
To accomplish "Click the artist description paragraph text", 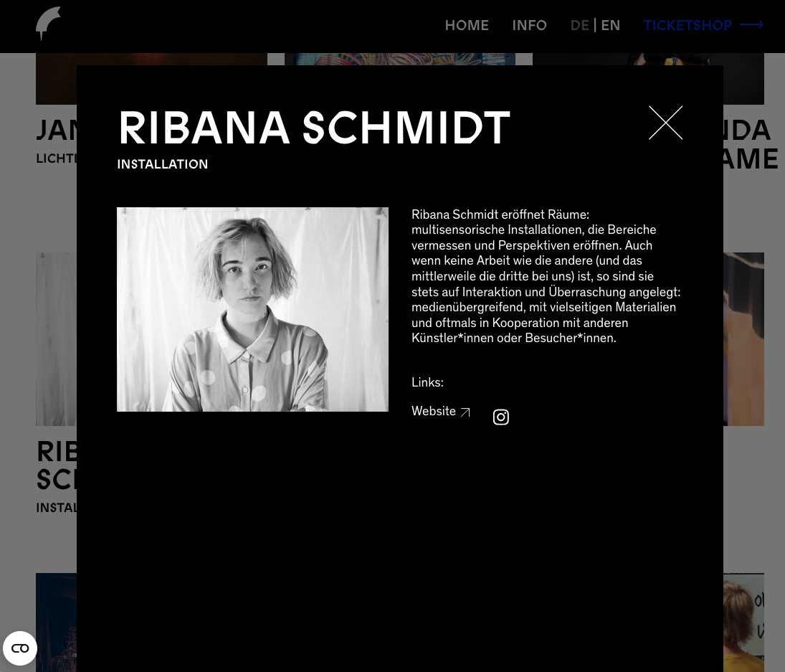I will point(546,276).
